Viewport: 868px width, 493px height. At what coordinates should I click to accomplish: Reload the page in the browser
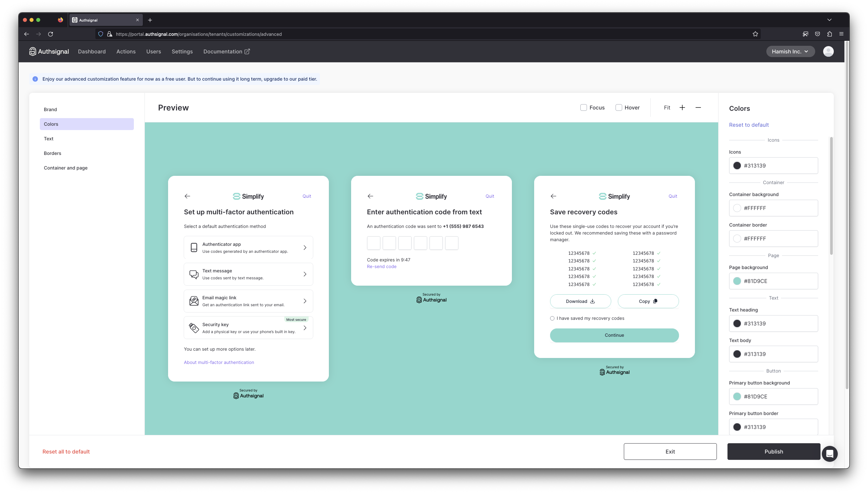[x=50, y=34]
